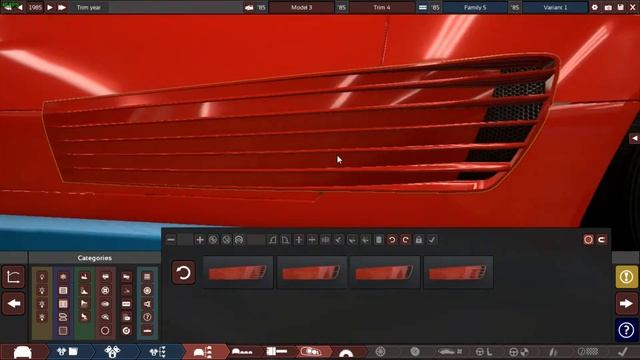Select the second vent fixture thumbnail
The image size is (640, 360).
tap(311, 272)
